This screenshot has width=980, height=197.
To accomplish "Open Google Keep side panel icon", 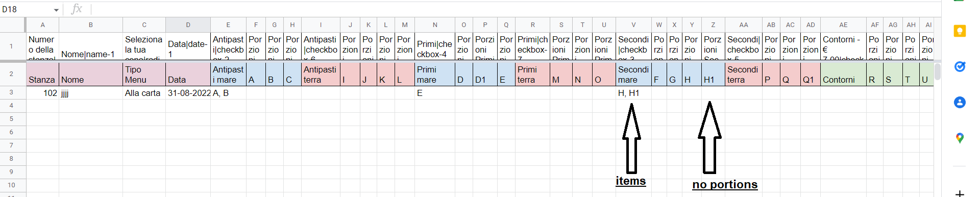I will pos(960,31).
